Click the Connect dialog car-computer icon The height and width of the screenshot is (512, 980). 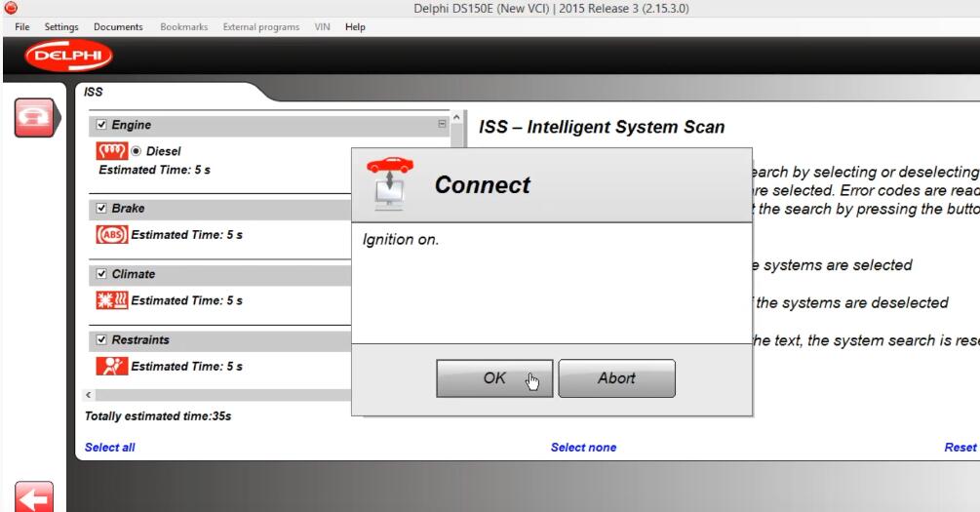389,184
